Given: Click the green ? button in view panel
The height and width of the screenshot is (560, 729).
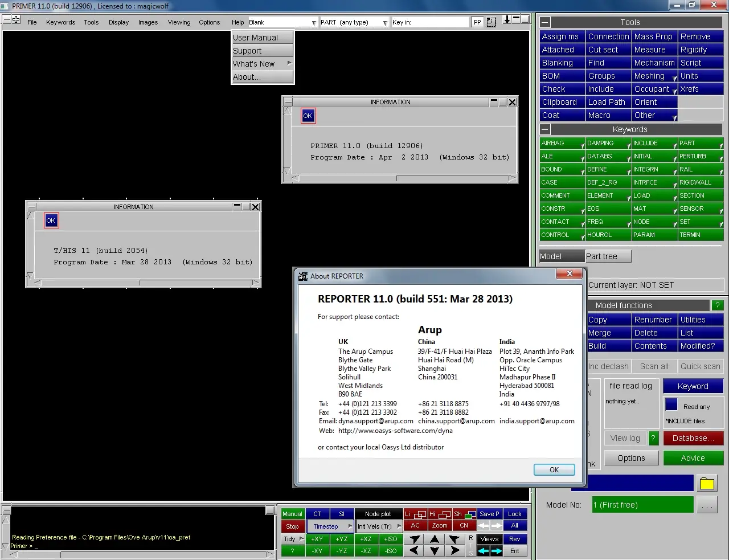Looking at the screenshot, I should pos(293,551).
